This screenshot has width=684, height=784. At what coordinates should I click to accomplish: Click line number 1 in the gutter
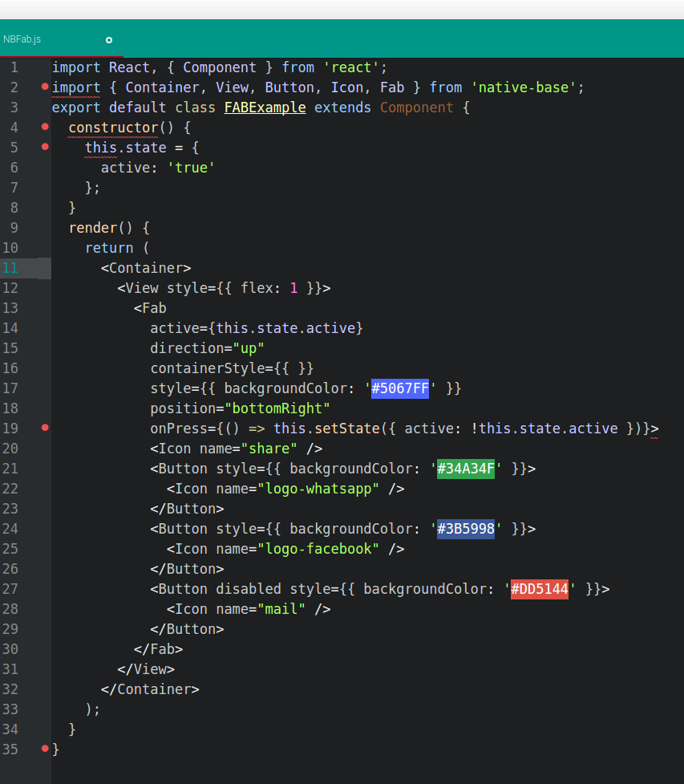14,67
